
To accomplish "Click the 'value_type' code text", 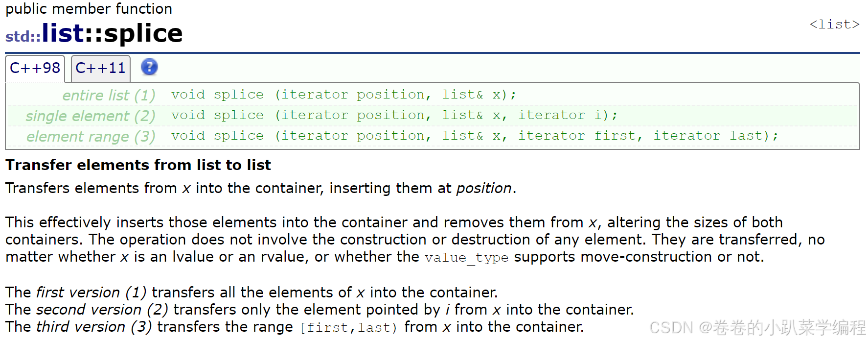I will [466, 258].
